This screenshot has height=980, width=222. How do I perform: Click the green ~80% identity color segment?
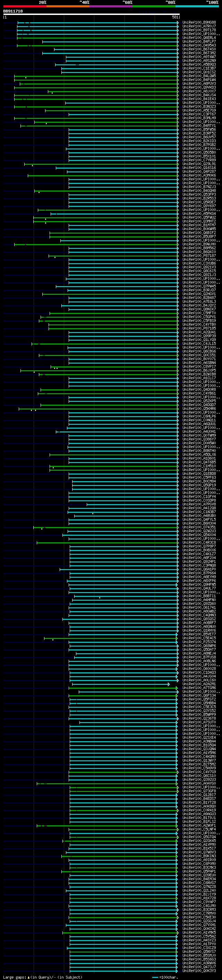[154, 6]
